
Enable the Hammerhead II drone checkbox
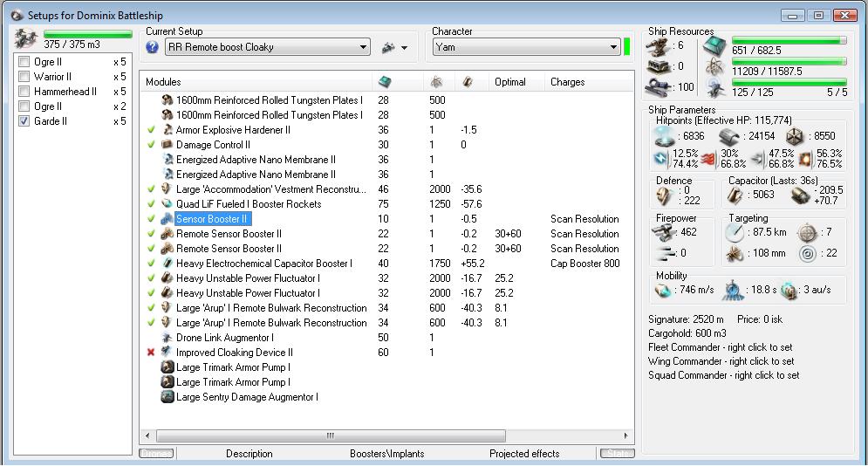[x=24, y=92]
